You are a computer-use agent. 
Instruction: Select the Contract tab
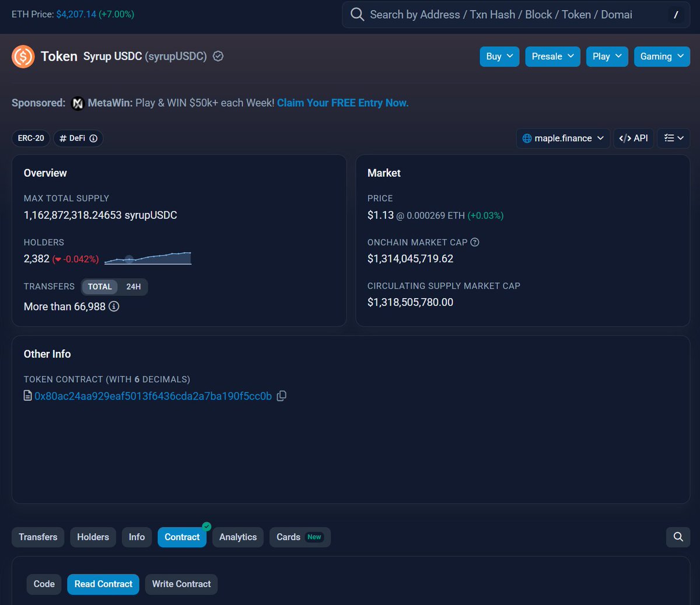[182, 537]
